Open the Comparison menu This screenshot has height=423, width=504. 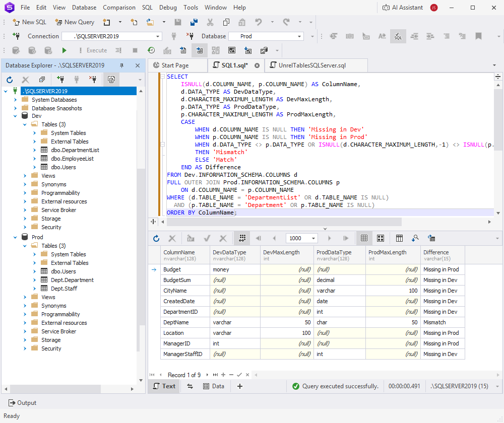pyautogui.click(x=119, y=8)
